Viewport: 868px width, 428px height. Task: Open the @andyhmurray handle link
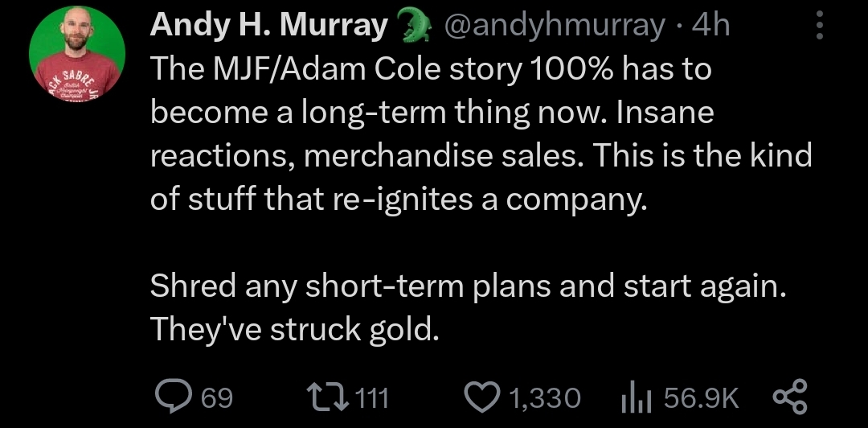point(554,26)
